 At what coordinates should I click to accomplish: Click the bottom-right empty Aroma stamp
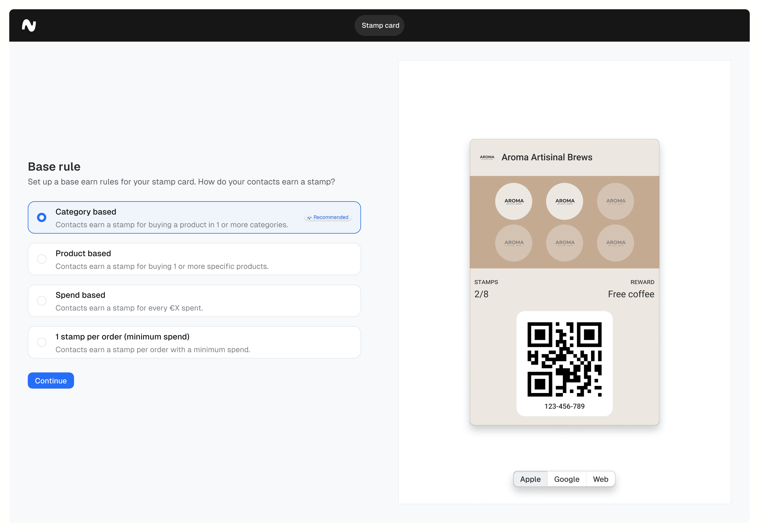616,243
